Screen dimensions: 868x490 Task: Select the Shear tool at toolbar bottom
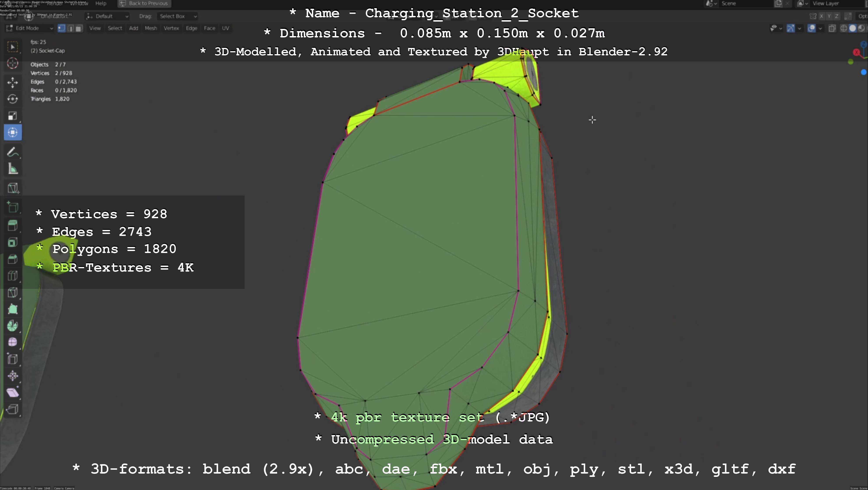pos(12,392)
